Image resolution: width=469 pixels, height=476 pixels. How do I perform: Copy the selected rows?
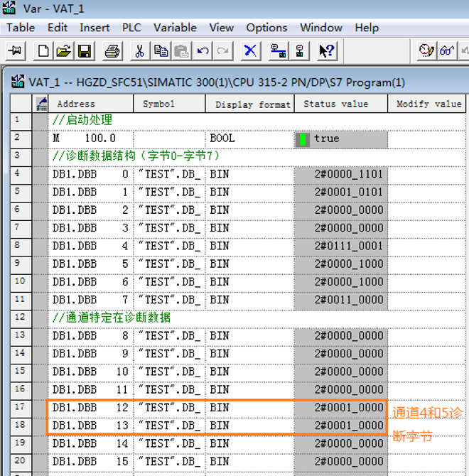[161, 50]
